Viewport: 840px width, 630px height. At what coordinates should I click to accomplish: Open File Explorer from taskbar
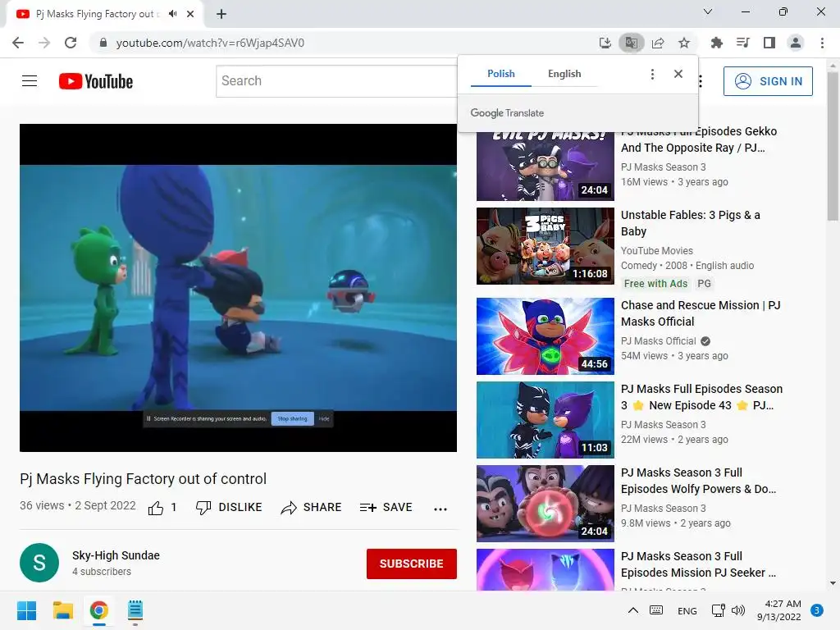tap(62, 610)
